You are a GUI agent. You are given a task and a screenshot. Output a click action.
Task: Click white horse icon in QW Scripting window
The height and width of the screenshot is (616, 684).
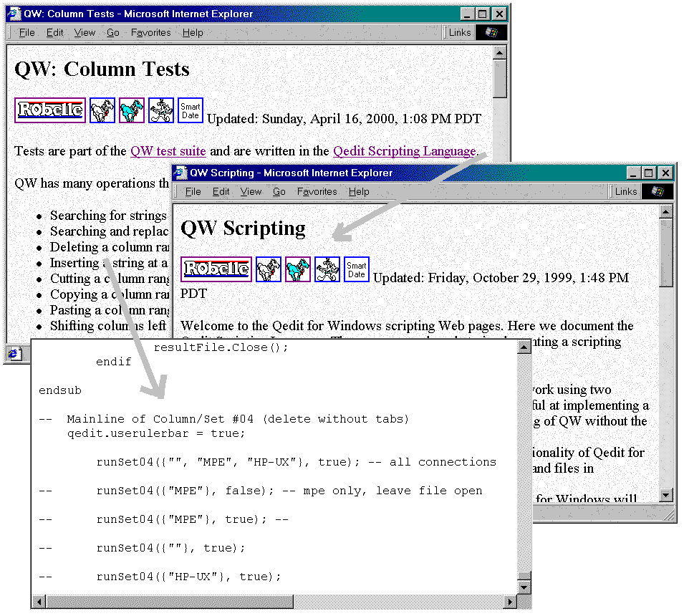[269, 269]
